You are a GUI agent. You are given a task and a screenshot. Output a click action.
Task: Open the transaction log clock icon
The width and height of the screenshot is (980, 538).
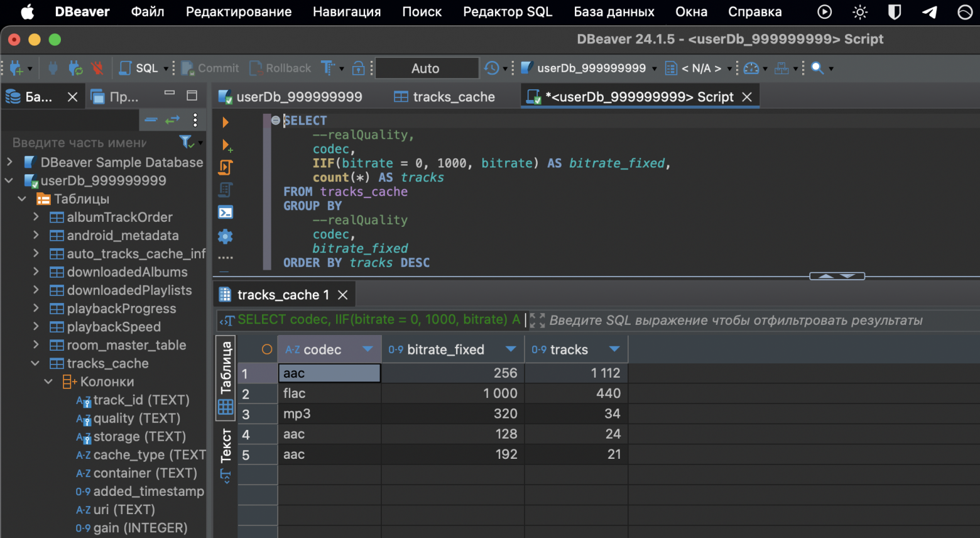(492, 68)
